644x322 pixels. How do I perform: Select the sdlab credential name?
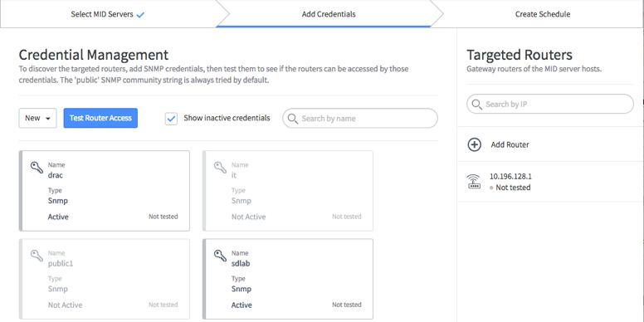coord(241,263)
